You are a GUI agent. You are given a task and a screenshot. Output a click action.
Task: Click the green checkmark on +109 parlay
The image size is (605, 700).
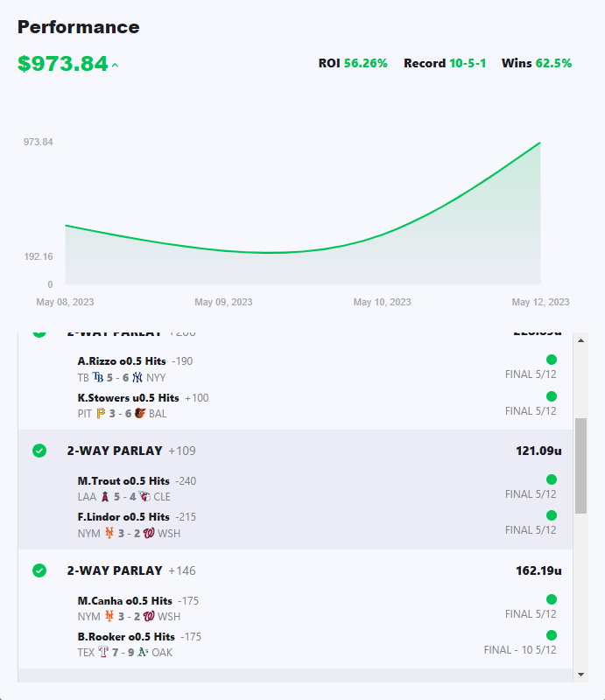(x=39, y=451)
